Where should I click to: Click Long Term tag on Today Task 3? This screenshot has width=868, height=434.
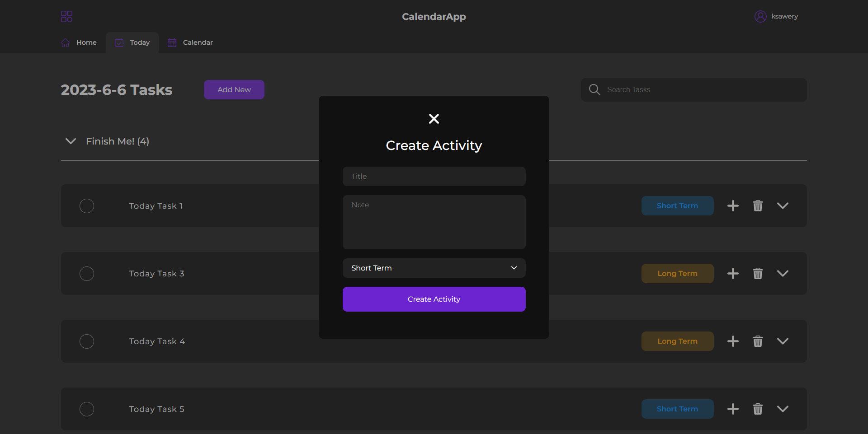pos(677,274)
